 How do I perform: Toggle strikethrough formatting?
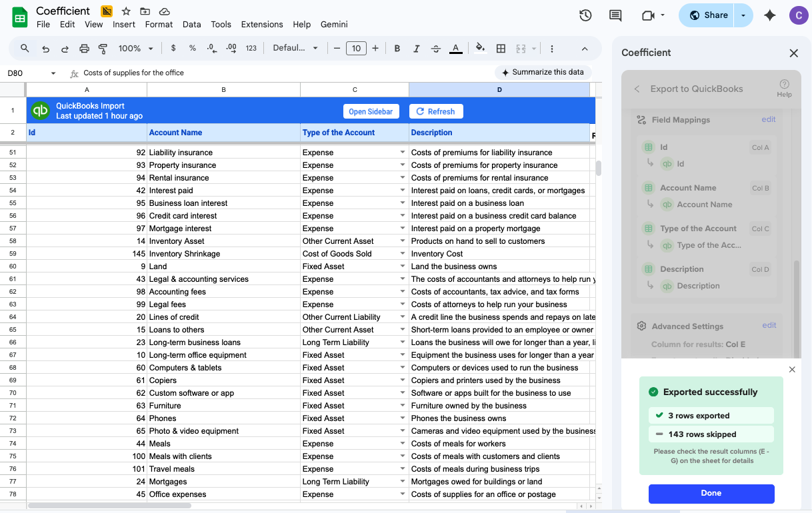[x=436, y=49]
